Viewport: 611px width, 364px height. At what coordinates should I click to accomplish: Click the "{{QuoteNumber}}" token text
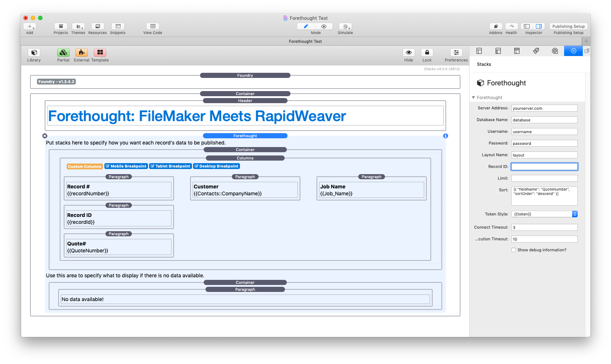point(88,251)
